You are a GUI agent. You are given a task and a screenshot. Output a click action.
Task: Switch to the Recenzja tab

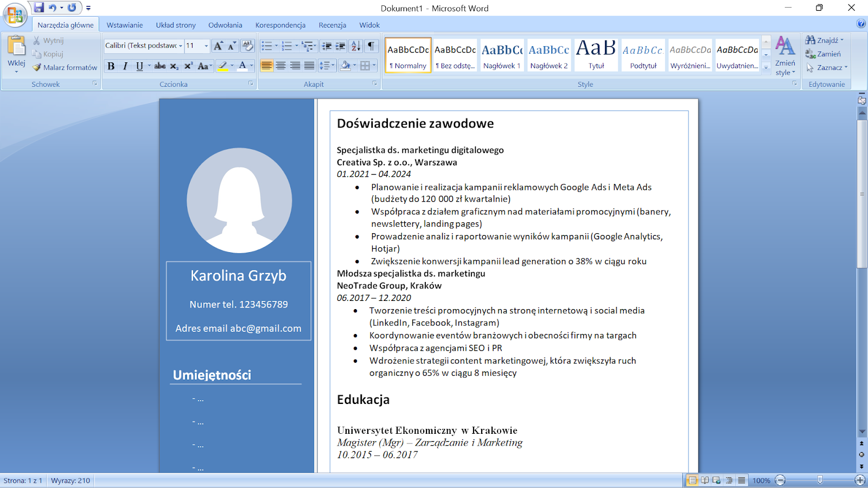(332, 25)
